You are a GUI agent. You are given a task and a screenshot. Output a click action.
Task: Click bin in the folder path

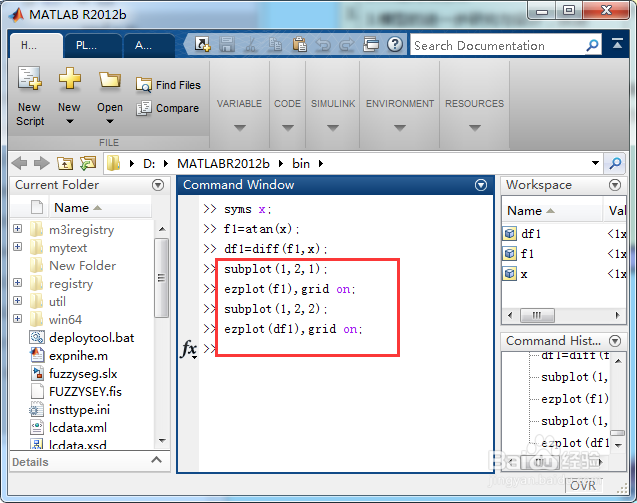pos(301,163)
